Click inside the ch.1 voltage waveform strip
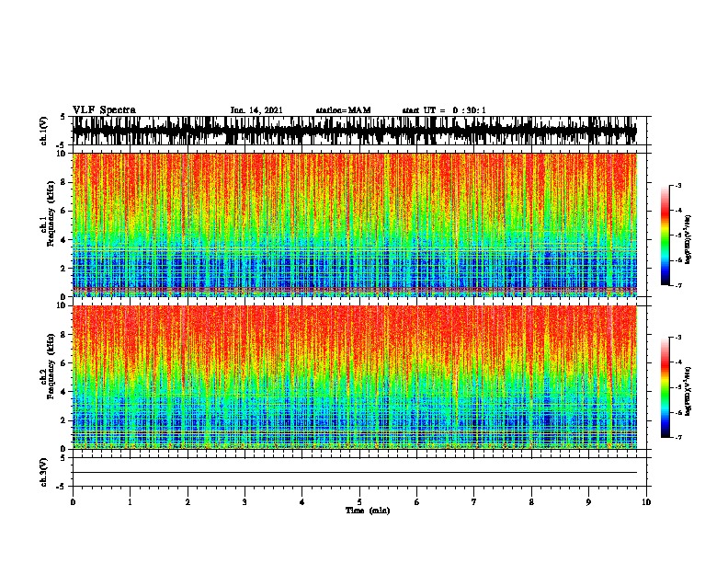 (x=355, y=131)
